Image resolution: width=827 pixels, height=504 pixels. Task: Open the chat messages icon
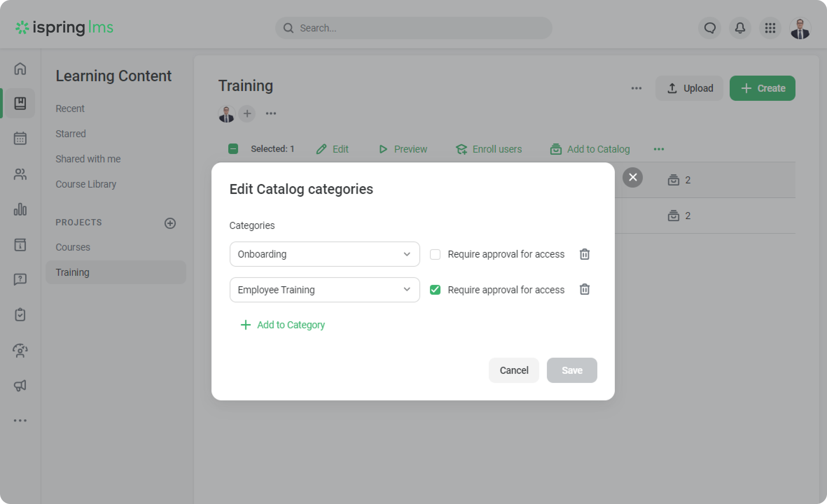click(710, 28)
